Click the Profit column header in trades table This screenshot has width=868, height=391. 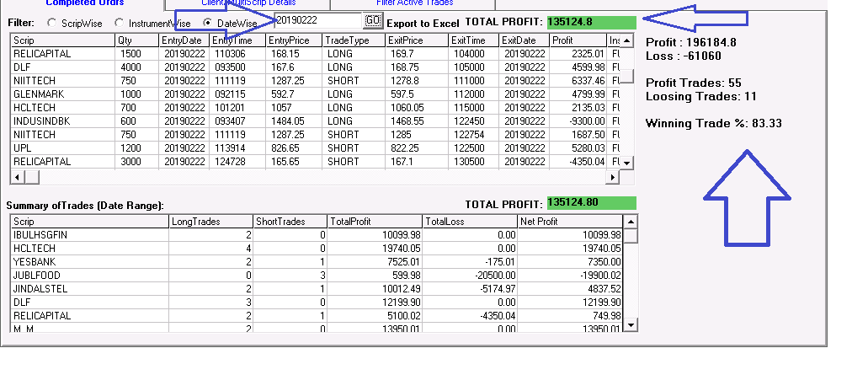tap(578, 40)
